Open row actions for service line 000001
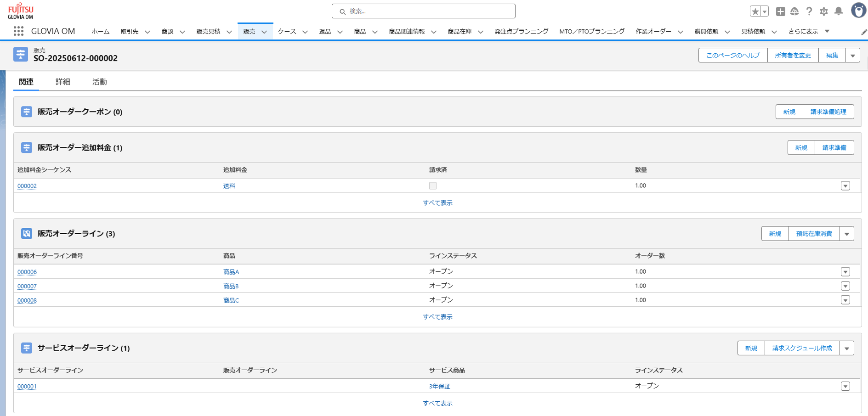868x416 pixels. pos(845,386)
